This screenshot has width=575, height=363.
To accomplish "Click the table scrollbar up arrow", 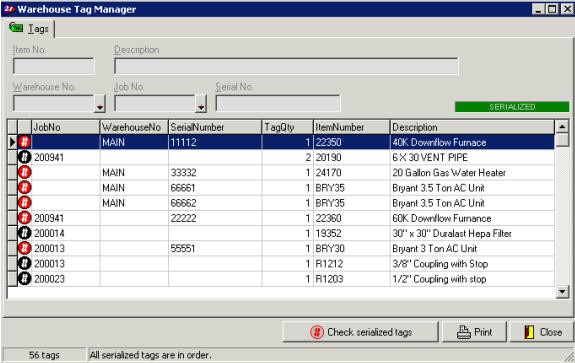I will click(x=562, y=127).
